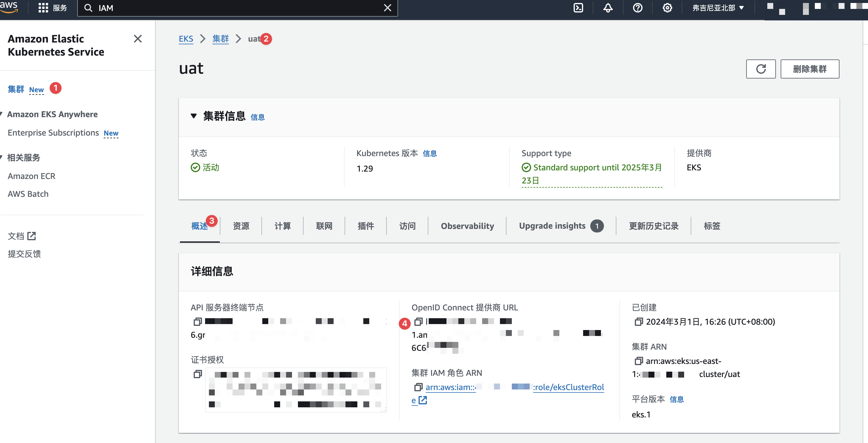Open the arn:aws:iam eksClusterRole link
This screenshot has width=868, height=443.
[x=508, y=394]
